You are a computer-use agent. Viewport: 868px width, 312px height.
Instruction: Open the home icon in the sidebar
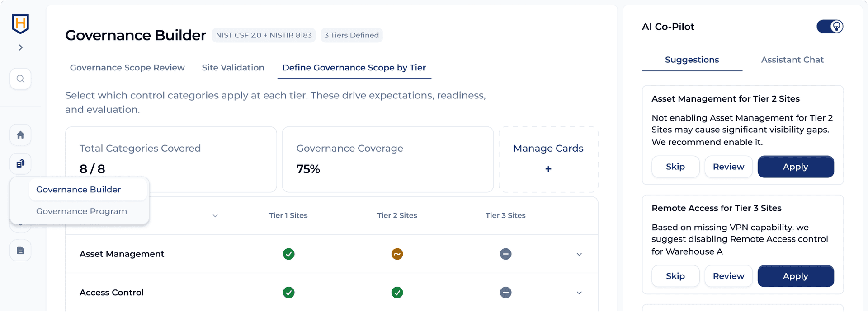20,135
